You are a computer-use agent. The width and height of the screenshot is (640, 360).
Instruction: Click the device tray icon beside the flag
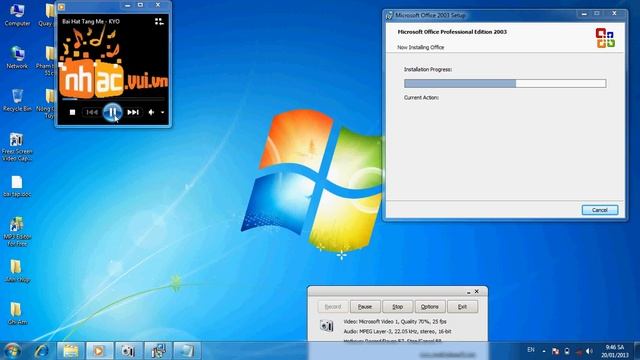tap(567, 351)
